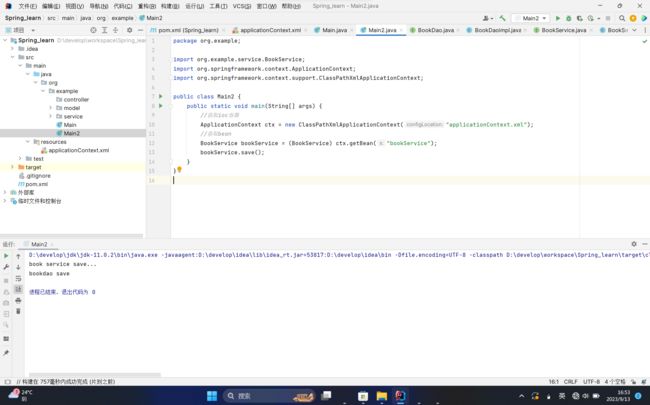The height and width of the screenshot is (405, 650).
Task: Toggle soft-wrap in run console
Action: coord(18,279)
